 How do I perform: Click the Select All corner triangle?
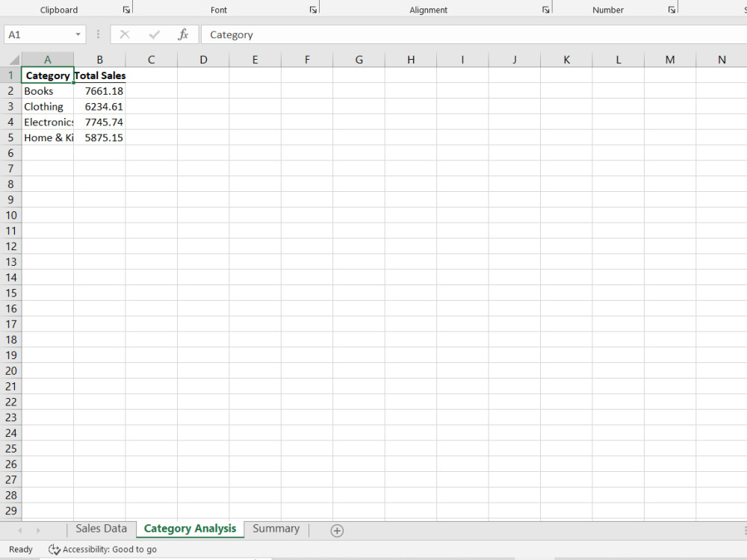[x=14, y=60]
